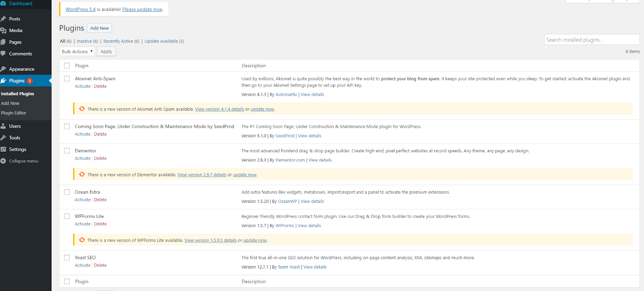Toggle the select-all checkbox in the footer row

click(x=67, y=282)
